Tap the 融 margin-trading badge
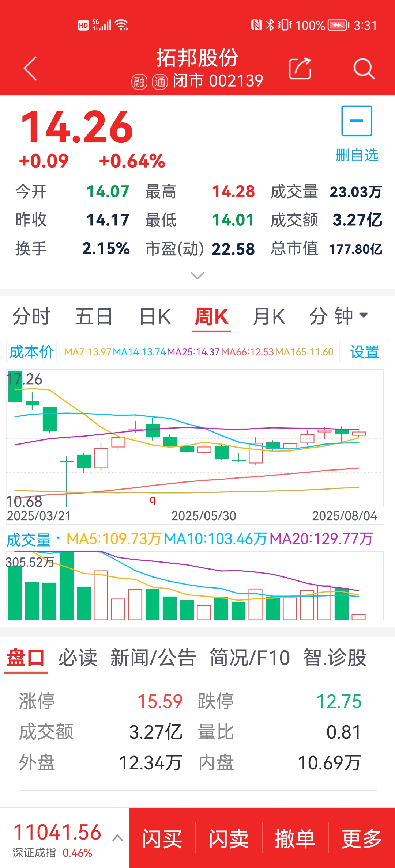The width and height of the screenshot is (395, 868). pyautogui.click(x=139, y=82)
